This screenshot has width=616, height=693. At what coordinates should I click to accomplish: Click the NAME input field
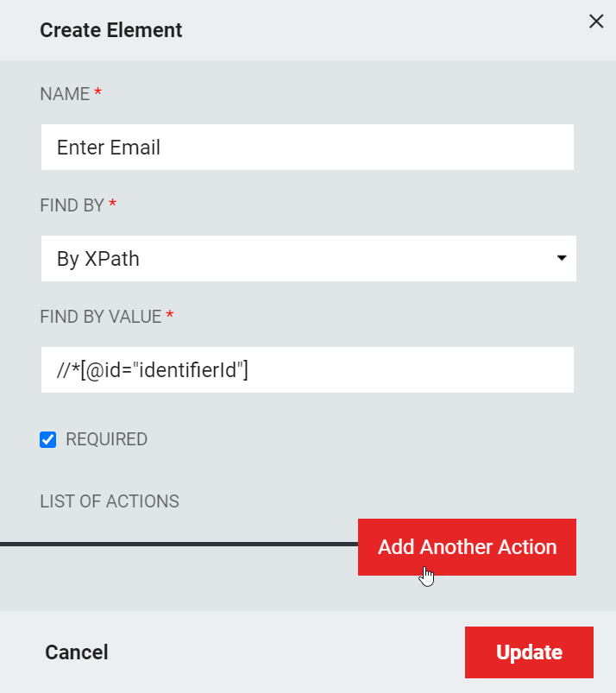coord(307,148)
